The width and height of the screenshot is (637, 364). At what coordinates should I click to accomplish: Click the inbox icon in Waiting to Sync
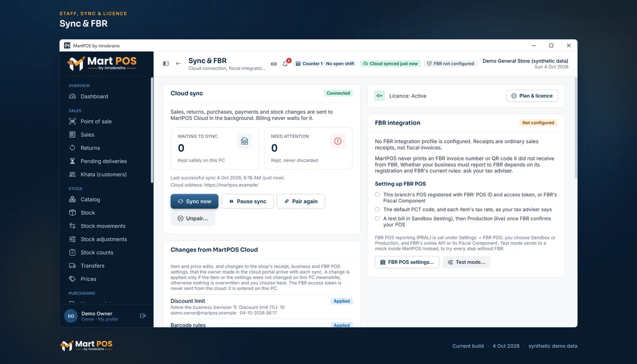[x=244, y=141]
